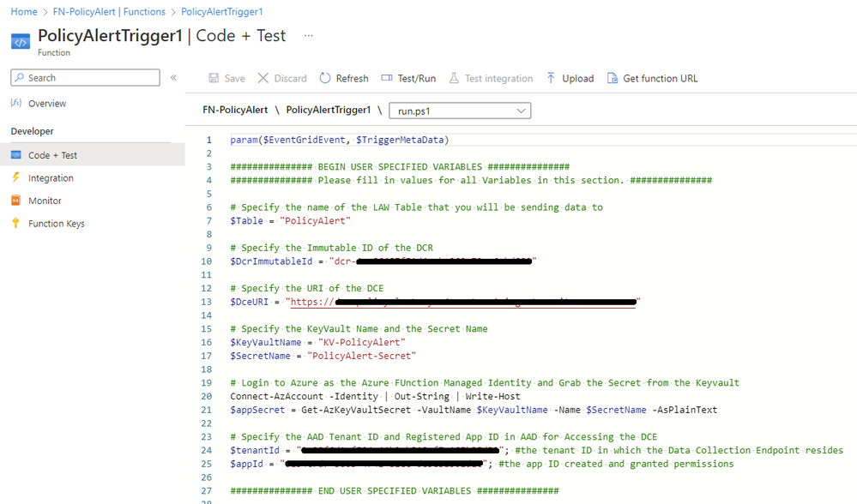Click Upload button label
This screenshot has width=857, height=504.
pos(577,79)
